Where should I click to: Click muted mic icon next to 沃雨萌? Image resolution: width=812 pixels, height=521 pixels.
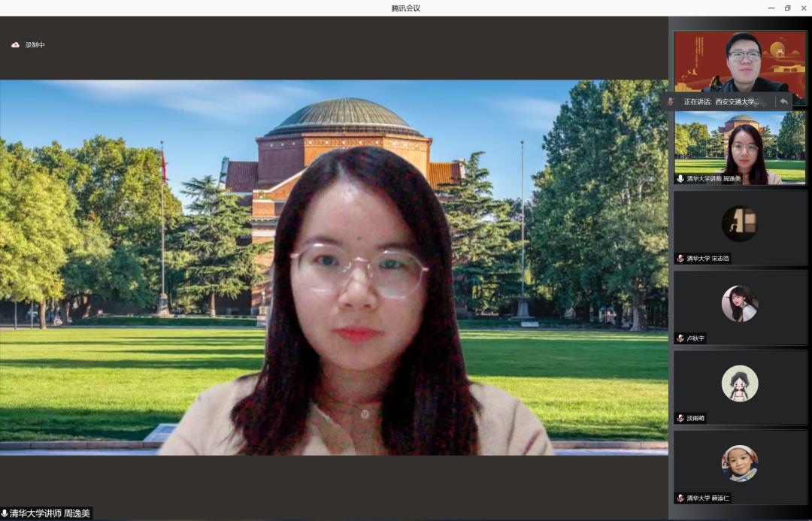coord(680,418)
